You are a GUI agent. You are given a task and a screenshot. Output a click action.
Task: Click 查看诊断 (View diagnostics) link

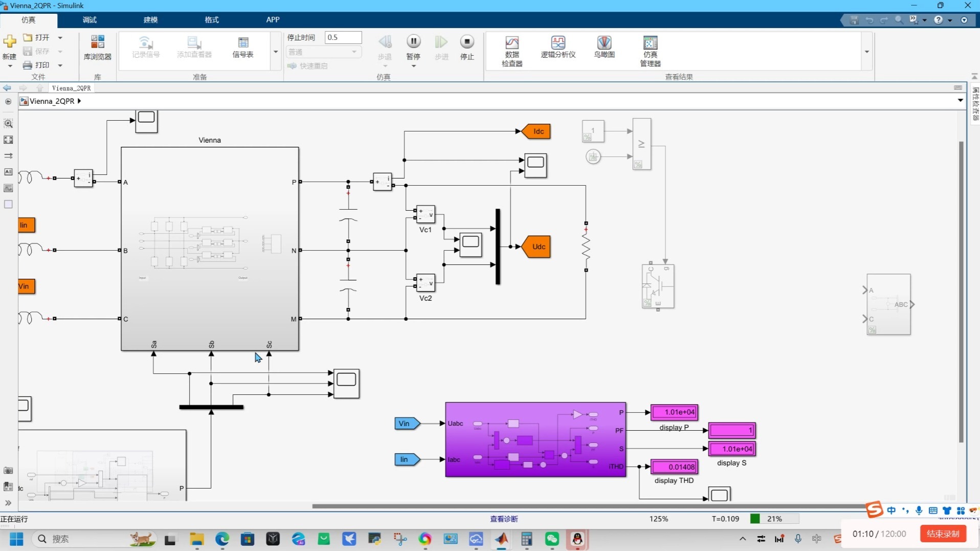(x=504, y=519)
